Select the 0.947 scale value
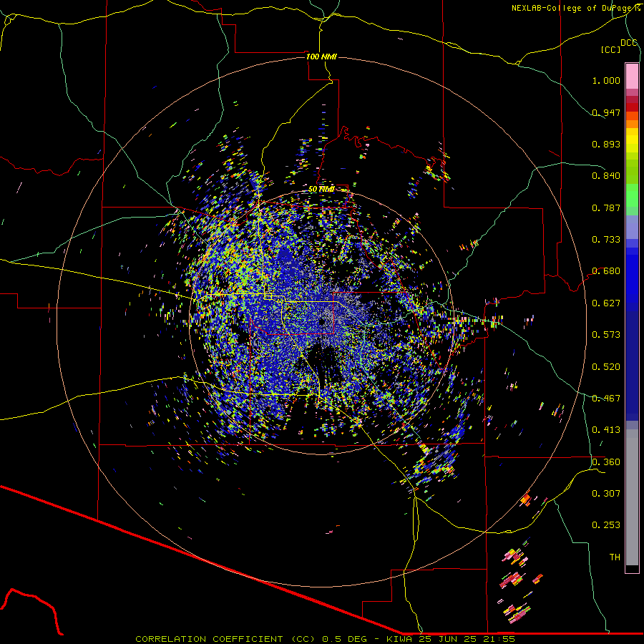644x644 pixels. click(606, 112)
